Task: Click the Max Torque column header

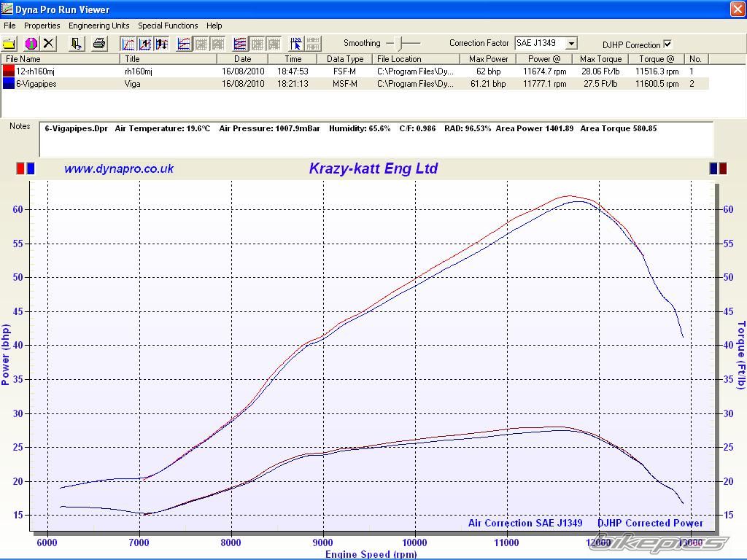Action: tap(600, 59)
